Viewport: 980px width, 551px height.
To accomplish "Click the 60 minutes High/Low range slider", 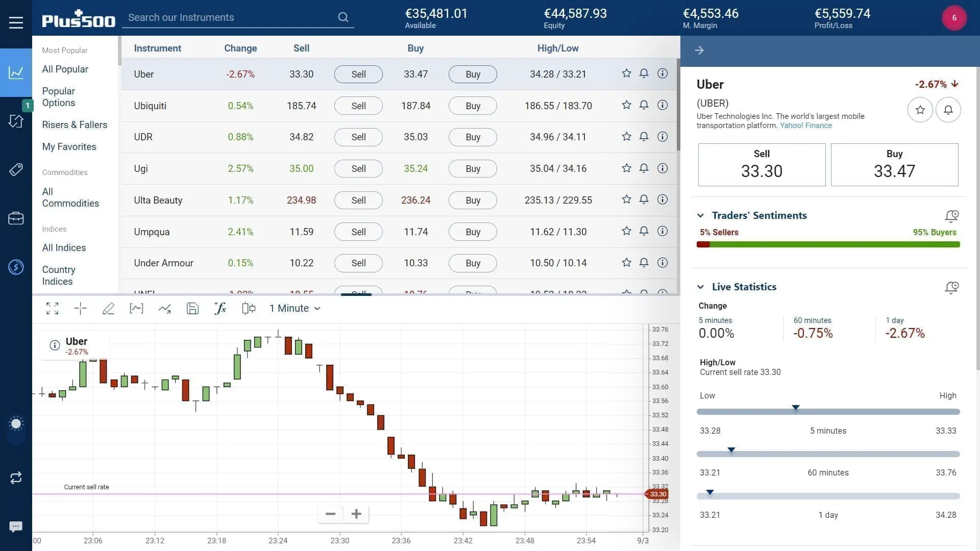I will click(x=828, y=454).
